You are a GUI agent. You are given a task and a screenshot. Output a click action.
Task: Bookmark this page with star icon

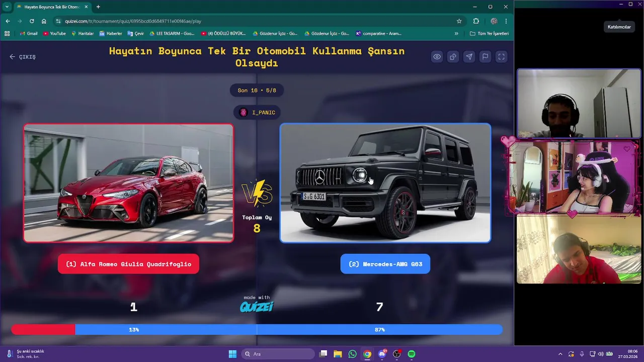459,21
